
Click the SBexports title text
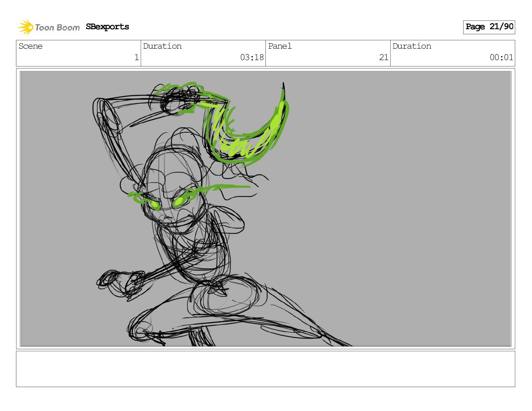(107, 27)
